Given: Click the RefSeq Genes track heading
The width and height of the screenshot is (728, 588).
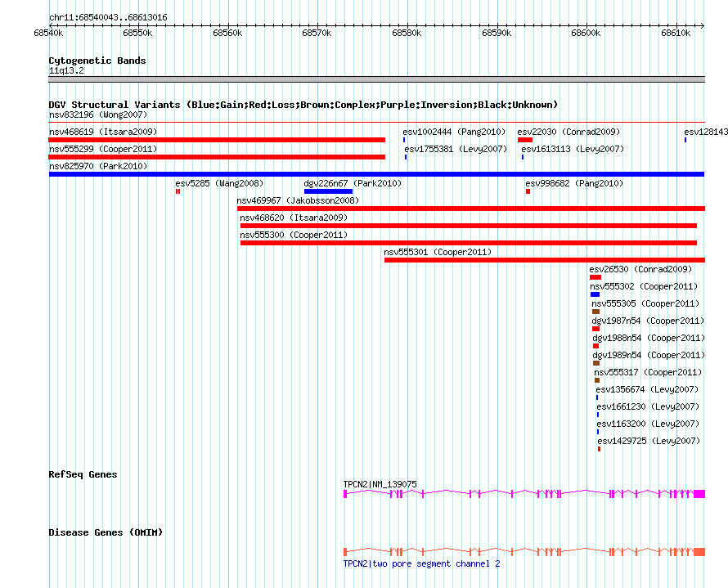Looking at the screenshot, I should pyautogui.click(x=83, y=474).
